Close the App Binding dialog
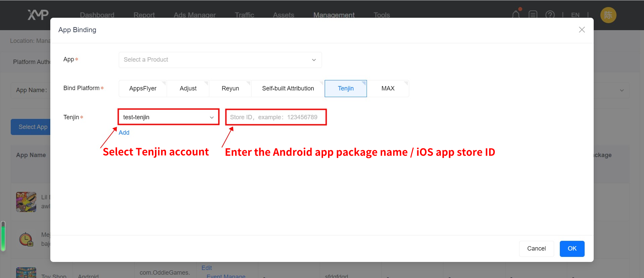This screenshot has width=644, height=278. click(582, 29)
